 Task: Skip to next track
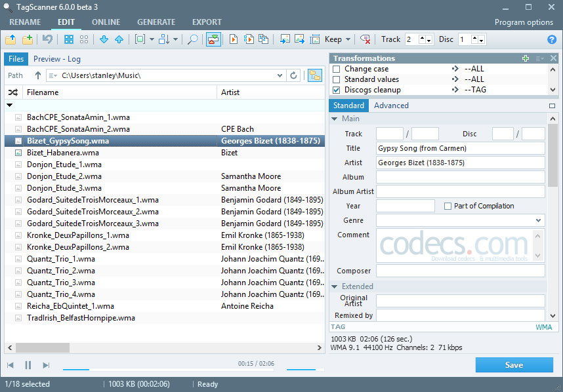46,365
